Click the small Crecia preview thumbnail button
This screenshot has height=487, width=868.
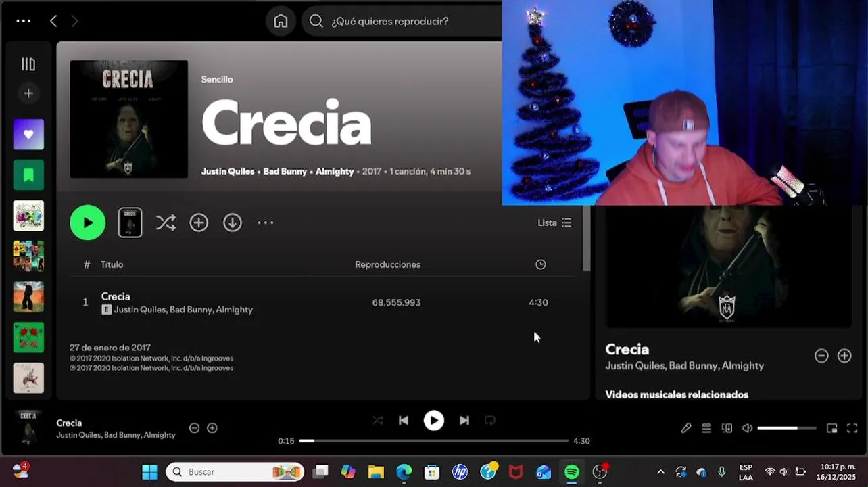pyautogui.click(x=130, y=223)
